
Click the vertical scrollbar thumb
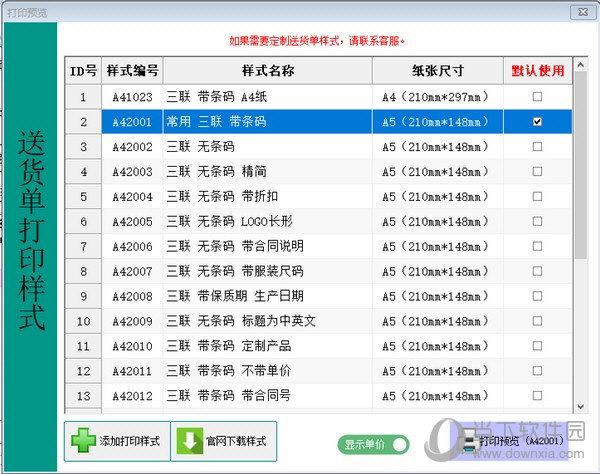(580, 165)
